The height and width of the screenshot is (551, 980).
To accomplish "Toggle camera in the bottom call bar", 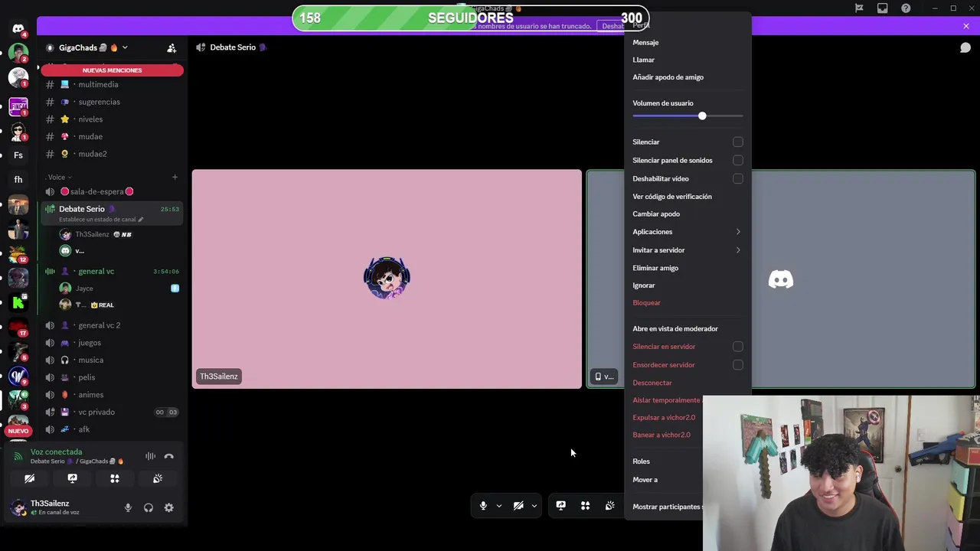I will (518, 506).
